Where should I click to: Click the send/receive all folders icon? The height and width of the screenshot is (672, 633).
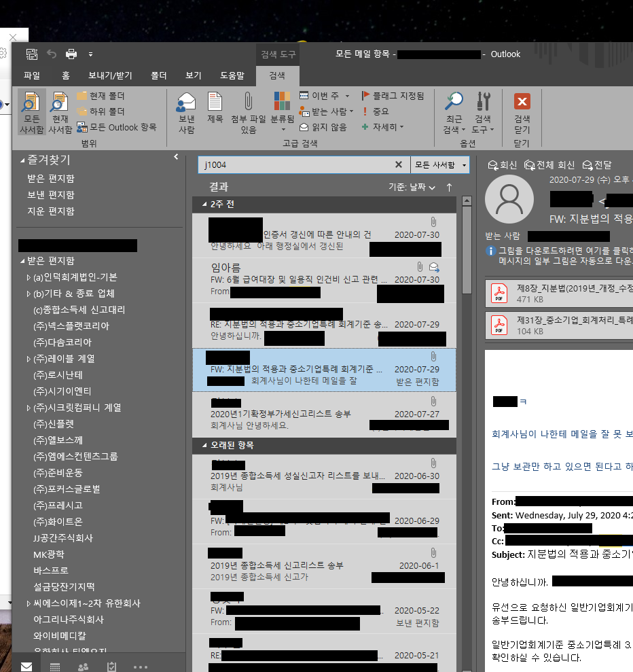pos(32,54)
